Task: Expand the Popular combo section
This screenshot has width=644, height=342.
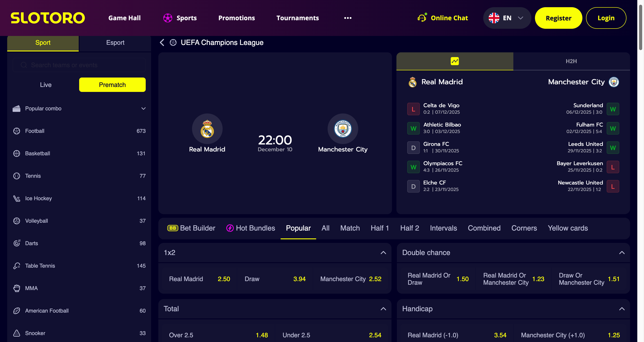Action: point(143,109)
